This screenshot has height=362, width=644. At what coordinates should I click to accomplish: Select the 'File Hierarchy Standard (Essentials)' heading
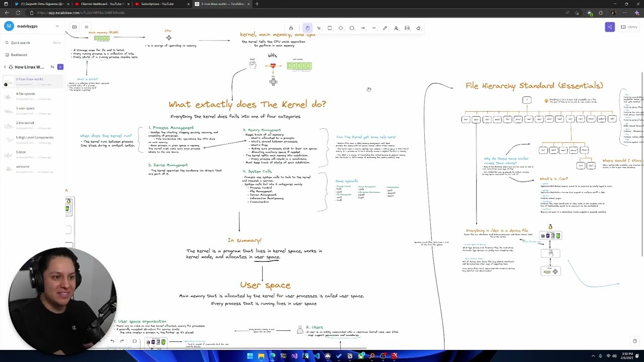pos(534,85)
